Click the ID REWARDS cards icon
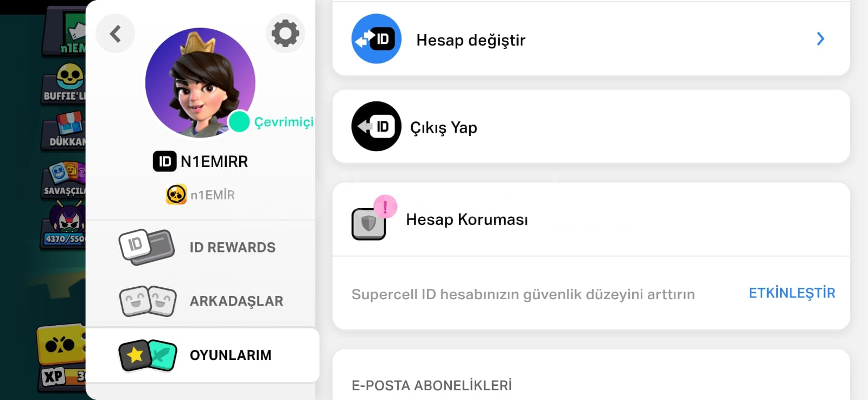Viewport: 868px width, 400px height. pyautogui.click(x=146, y=247)
